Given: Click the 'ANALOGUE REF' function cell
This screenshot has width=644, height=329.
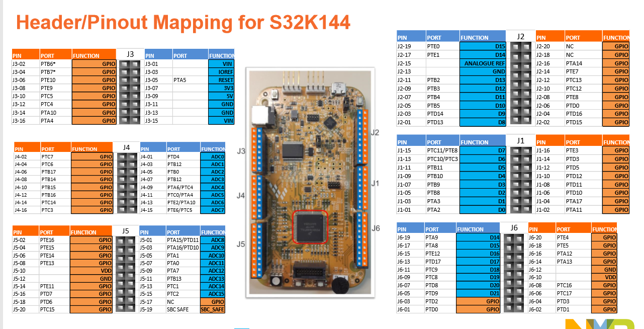Looking at the screenshot, I should tap(483, 63).
